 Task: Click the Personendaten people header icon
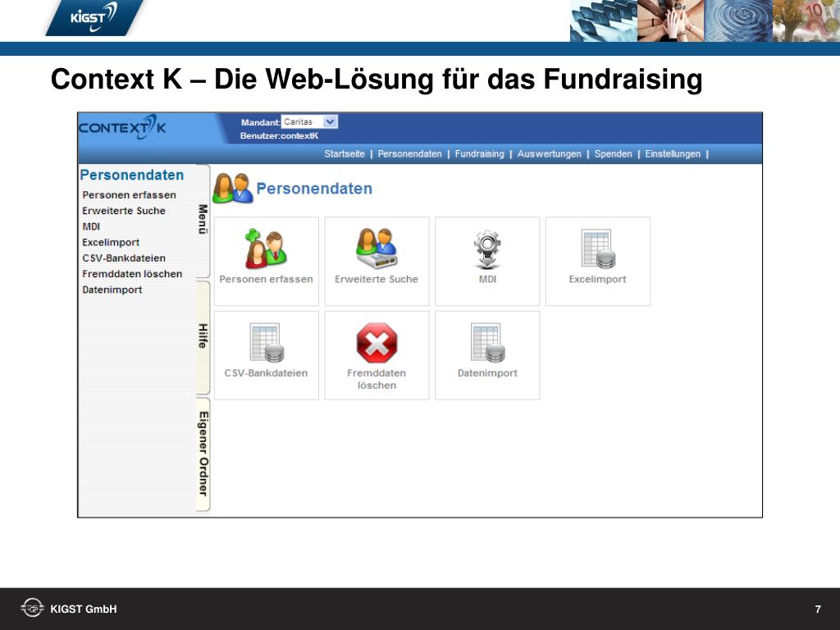tap(232, 188)
